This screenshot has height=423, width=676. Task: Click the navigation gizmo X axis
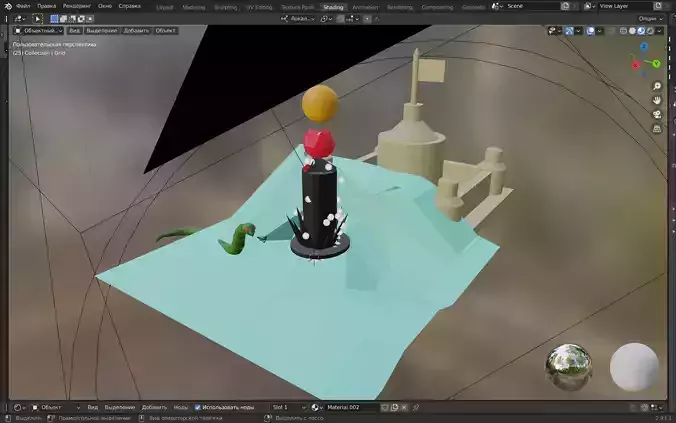[x=636, y=65]
